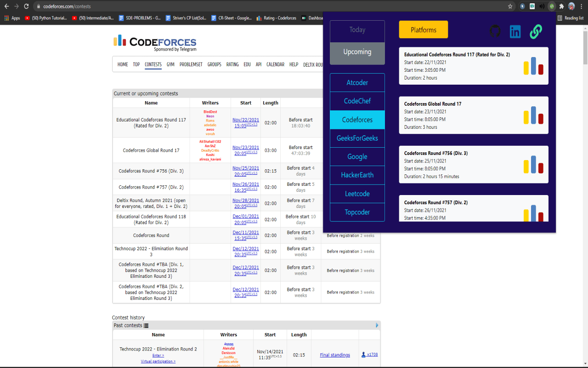588x368 pixels.
Task: Click Codeforces logo on Round #756 card
Action: [533, 164]
